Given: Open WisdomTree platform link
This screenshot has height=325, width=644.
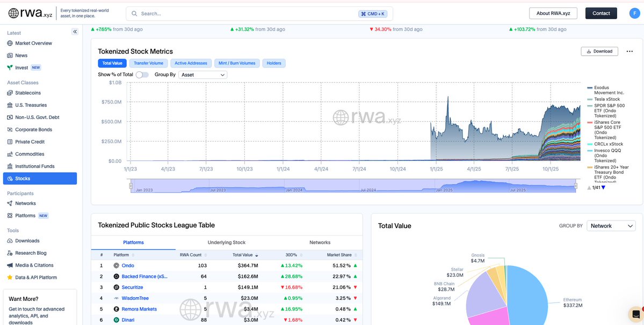Looking at the screenshot, I should click(x=135, y=298).
